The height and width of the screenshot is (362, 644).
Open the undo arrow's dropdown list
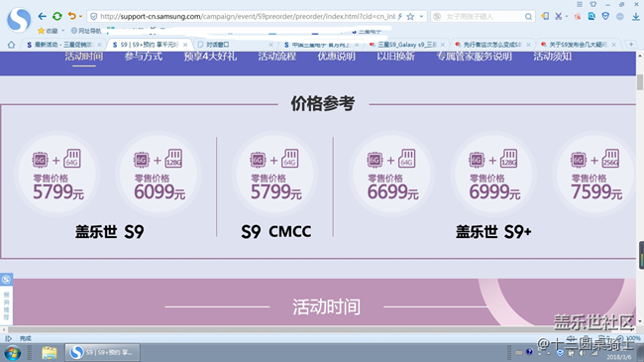pos(80,17)
